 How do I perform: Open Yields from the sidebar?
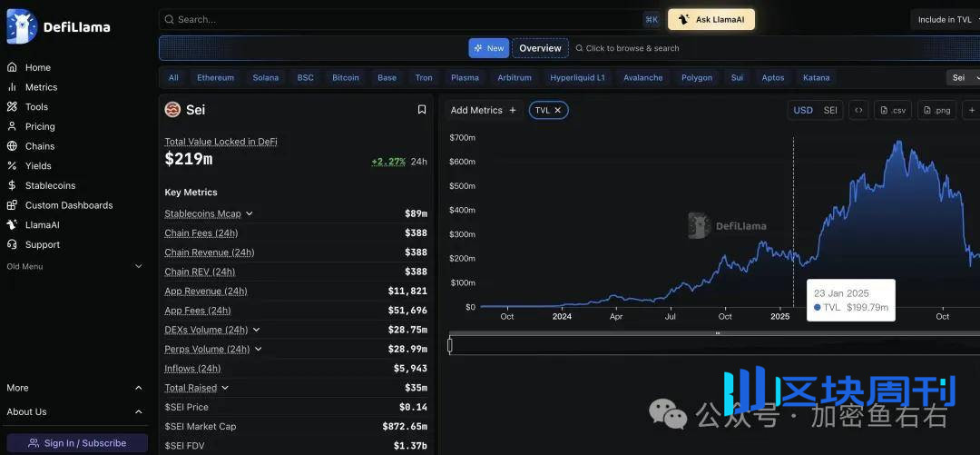(38, 166)
